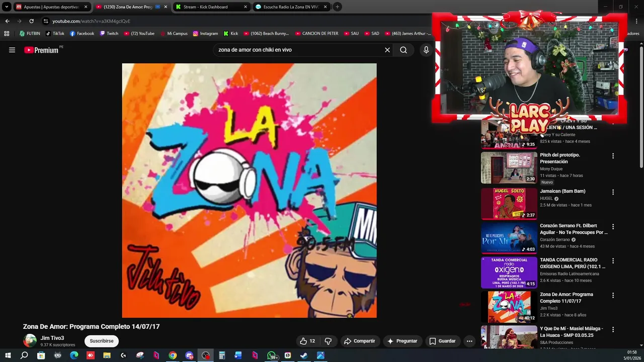The width and height of the screenshot is (644, 362).
Task: Open options for Corazón Serrano video
Action: [x=613, y=227]
